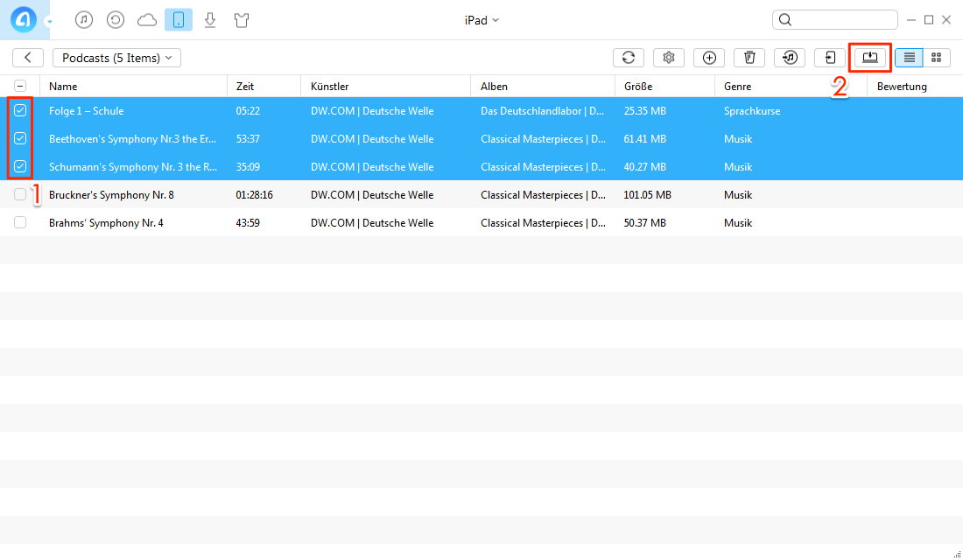Click the magnifier search icon
The width and height of the screenshot is (963, 560).
pyautogui.click(x=785, y=19)
